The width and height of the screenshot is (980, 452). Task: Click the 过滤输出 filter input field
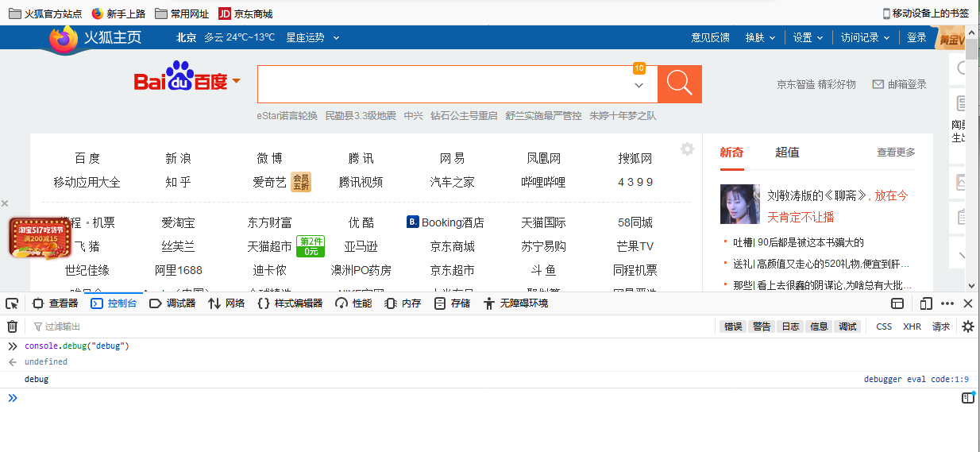373,326
